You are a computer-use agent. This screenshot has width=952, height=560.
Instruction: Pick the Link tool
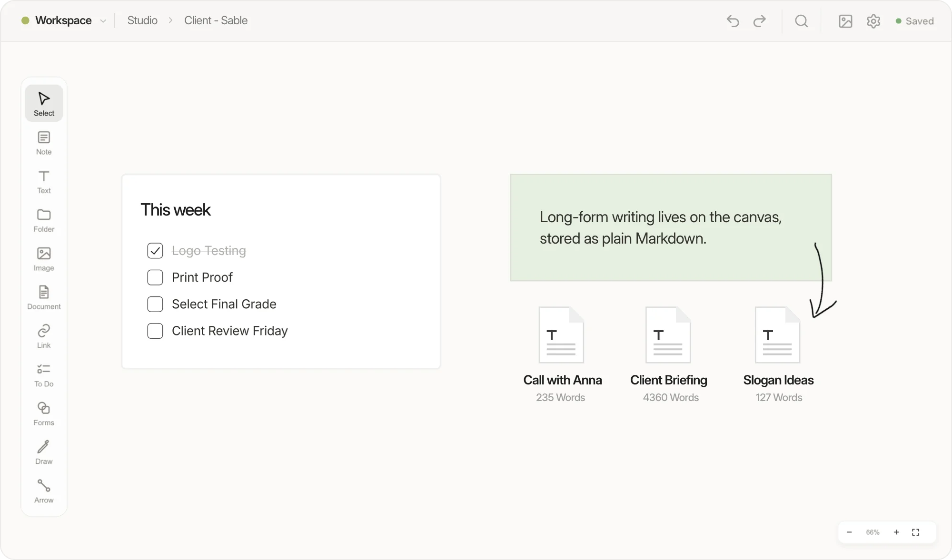tap(44, 336)
